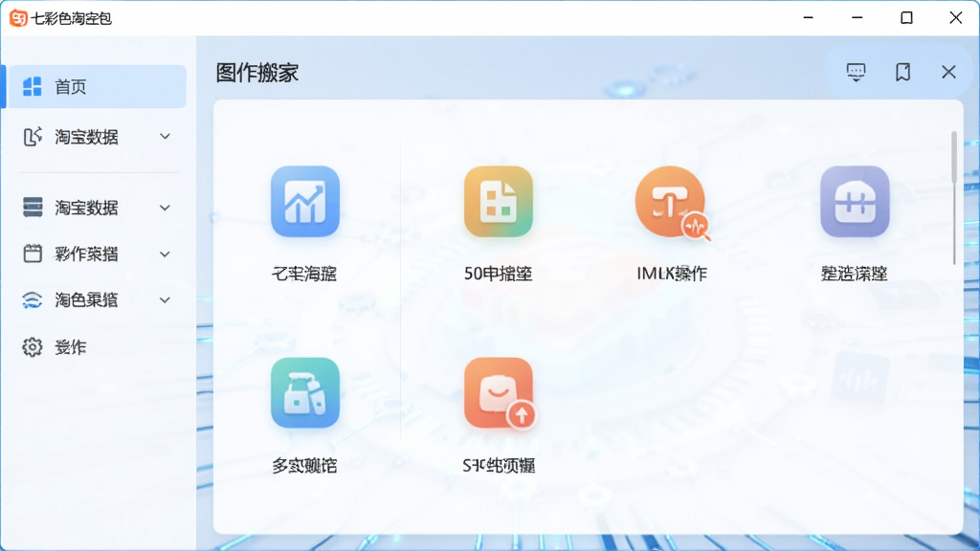Viewport: 980px width, 551px height.
Task: Expand the first 淘宝数据 chevron
Action: 165,136
